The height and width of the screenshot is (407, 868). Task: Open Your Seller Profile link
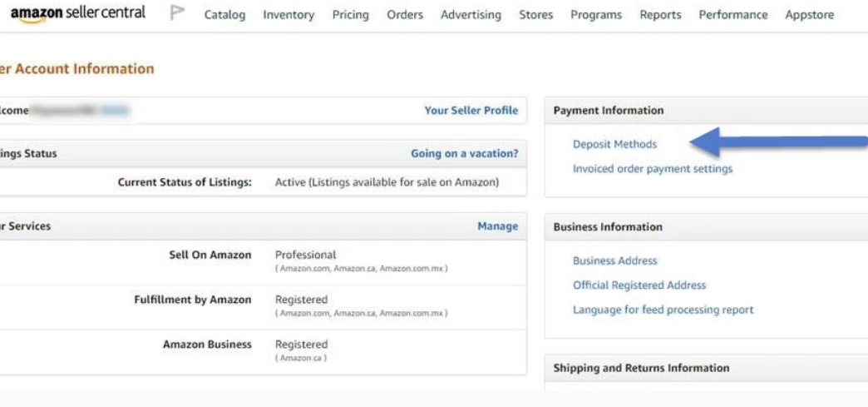(x=471, y=110)
